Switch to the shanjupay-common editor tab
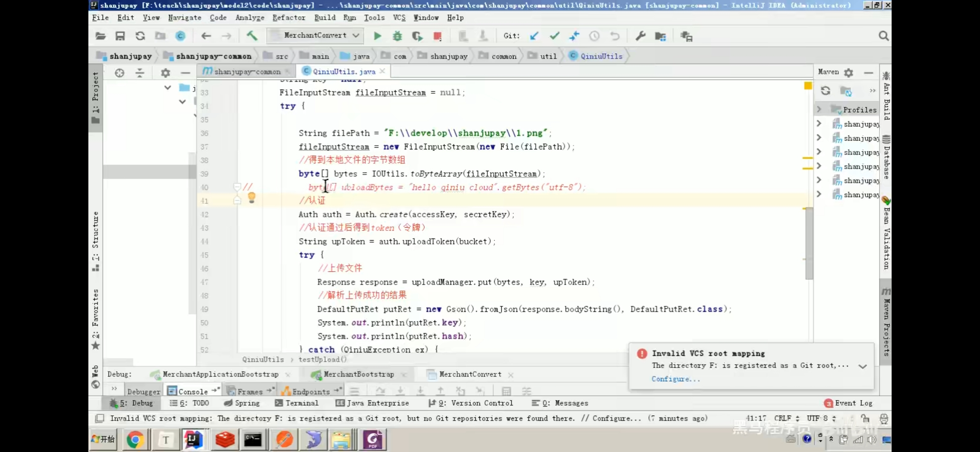 click(247, 72)
